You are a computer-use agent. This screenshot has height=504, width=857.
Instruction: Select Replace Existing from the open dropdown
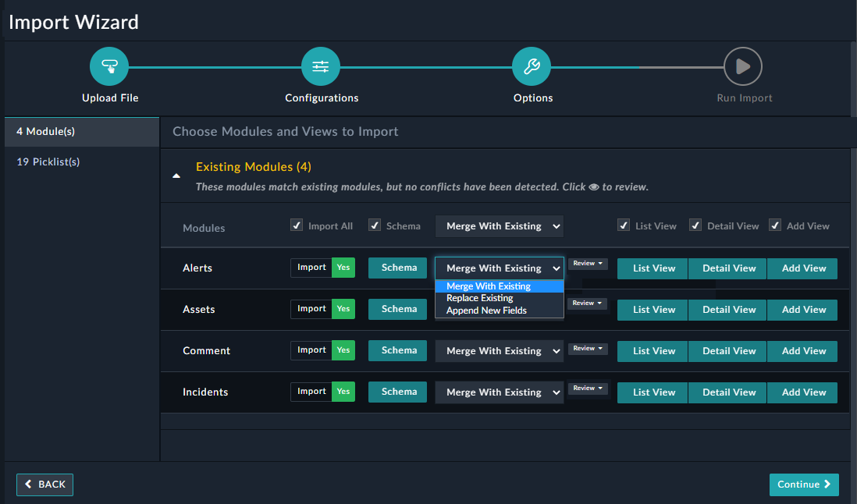tap(478, 297)
